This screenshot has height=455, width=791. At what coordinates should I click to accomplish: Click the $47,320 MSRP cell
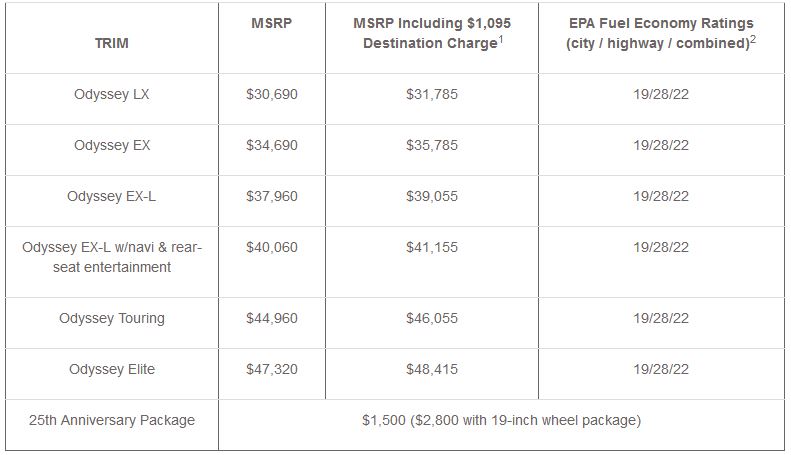point(272,370)
